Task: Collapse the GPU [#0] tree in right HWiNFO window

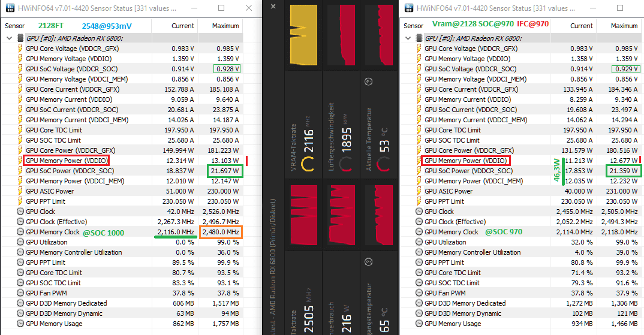Action: click(408, 38)
